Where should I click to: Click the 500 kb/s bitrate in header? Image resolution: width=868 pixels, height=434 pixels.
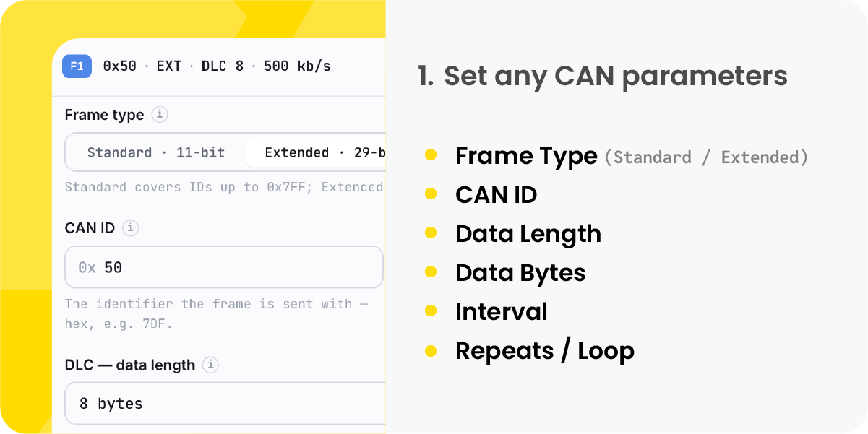(x=297, y=66)
